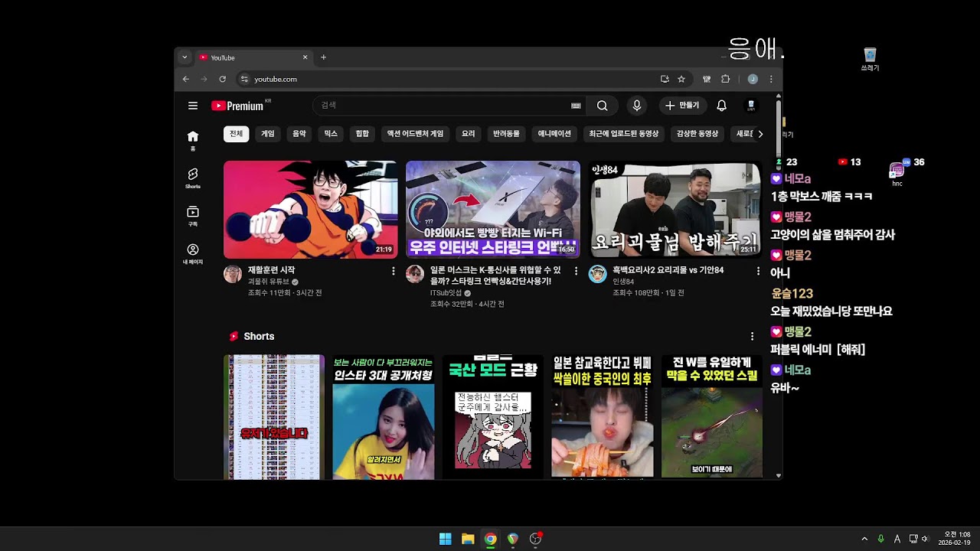Open Chrome three-dot menu

pos(771,79)
